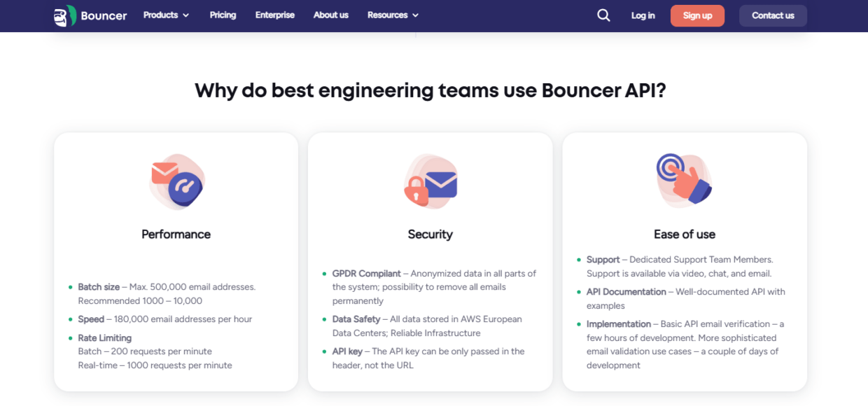
Task: Select the Security card heading
Action: 430,234
